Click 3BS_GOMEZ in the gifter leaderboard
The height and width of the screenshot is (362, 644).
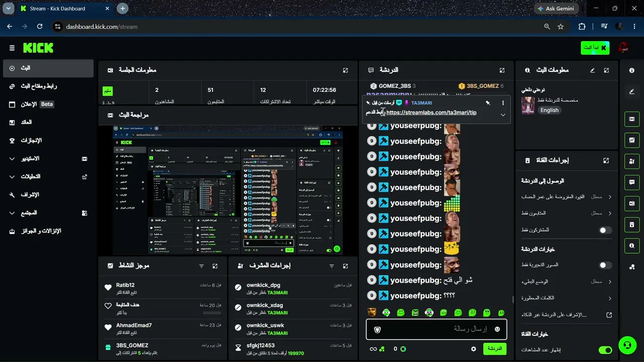pyautogui.click(x=482, y=86)
